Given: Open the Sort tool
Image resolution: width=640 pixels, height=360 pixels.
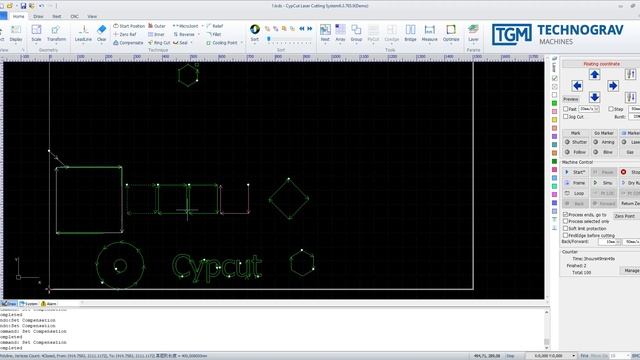Looking at the screenshot, I should click(255, 33).
